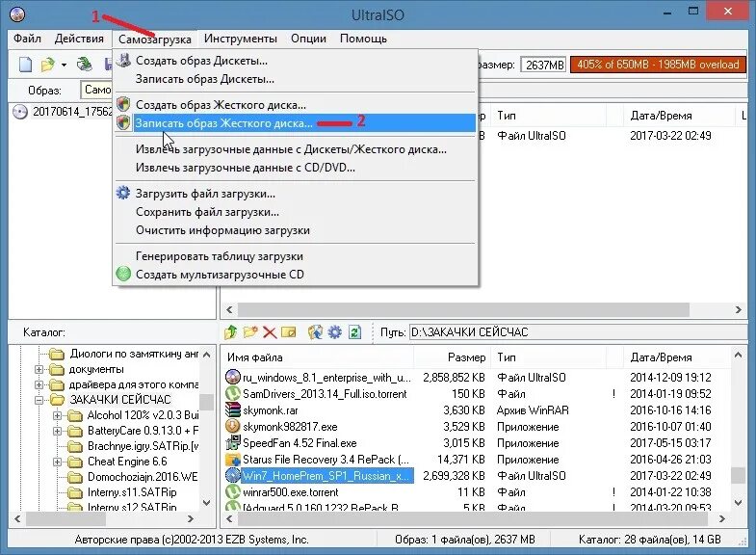Expand the драйвера для этого компа folder
The width and height of the screenshot is (756, 555).
tap(39, 384)
